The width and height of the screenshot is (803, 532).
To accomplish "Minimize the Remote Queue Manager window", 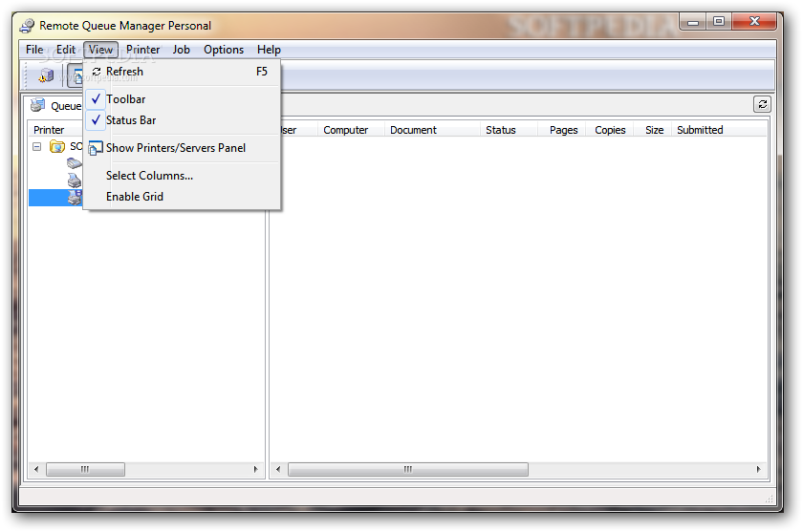I will [693, 21].
